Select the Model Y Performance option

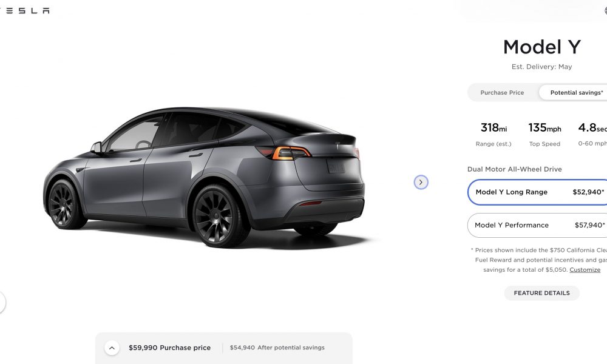[x=537, y=225]
